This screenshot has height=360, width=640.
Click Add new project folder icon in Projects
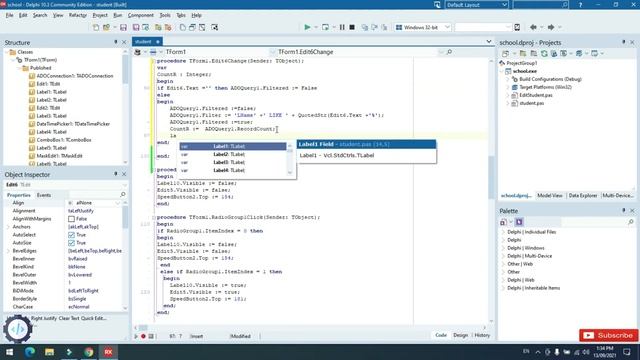523,53
